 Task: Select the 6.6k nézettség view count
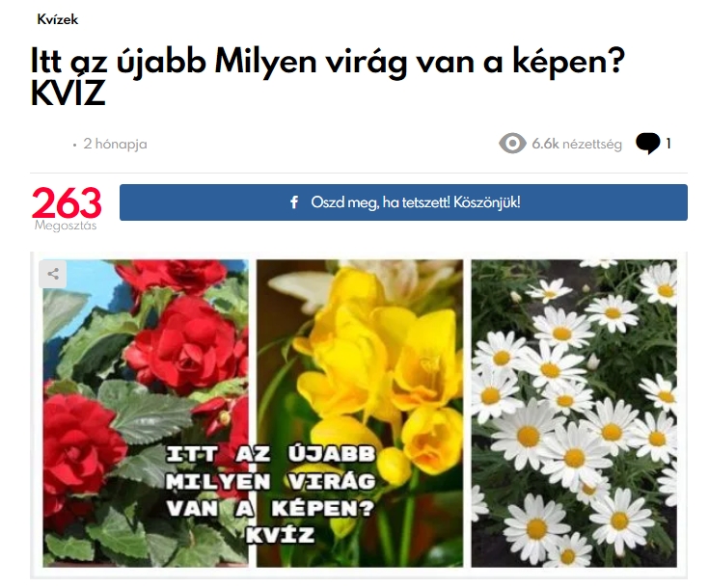[x=577, y=144]
